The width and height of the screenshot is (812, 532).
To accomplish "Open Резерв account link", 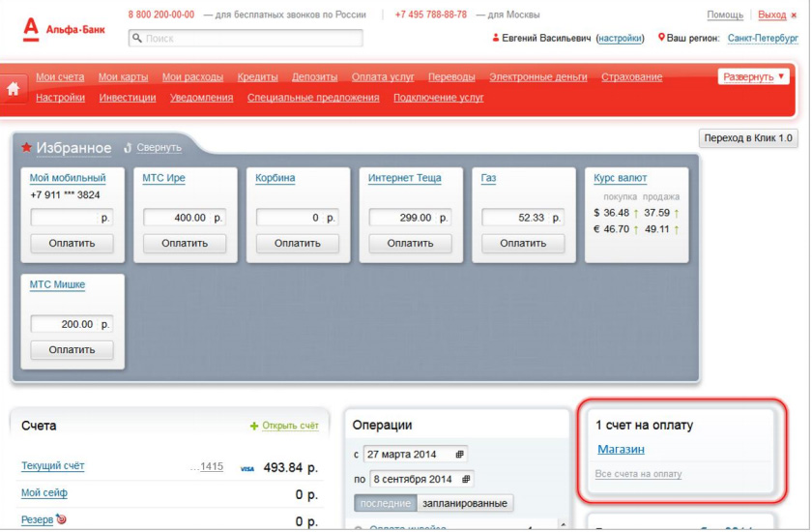I will tap(38, 519).
